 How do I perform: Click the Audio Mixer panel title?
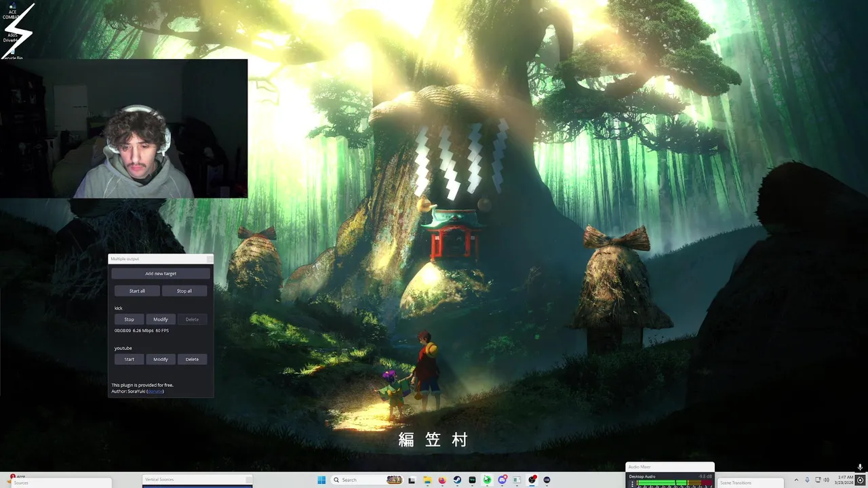pos(639,466)
